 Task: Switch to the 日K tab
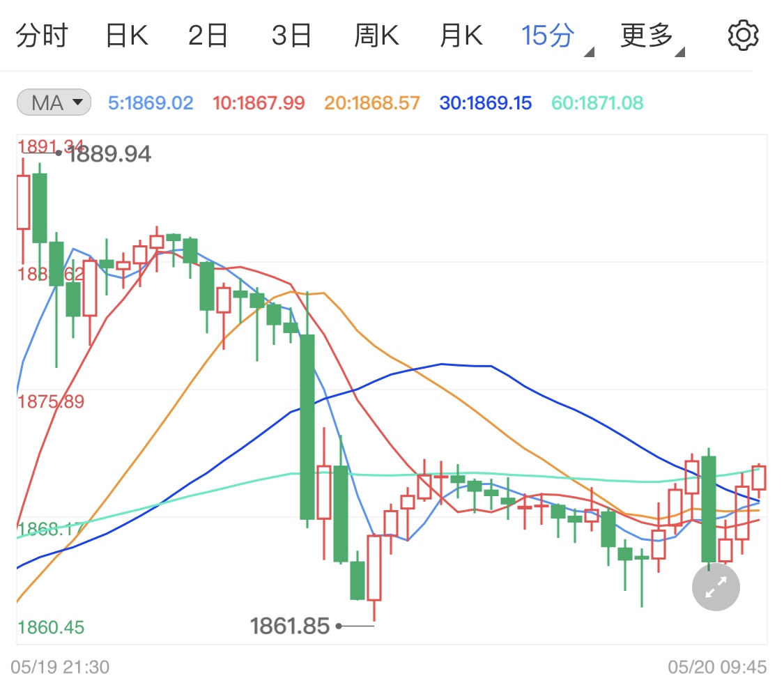[x=127, y=36]
